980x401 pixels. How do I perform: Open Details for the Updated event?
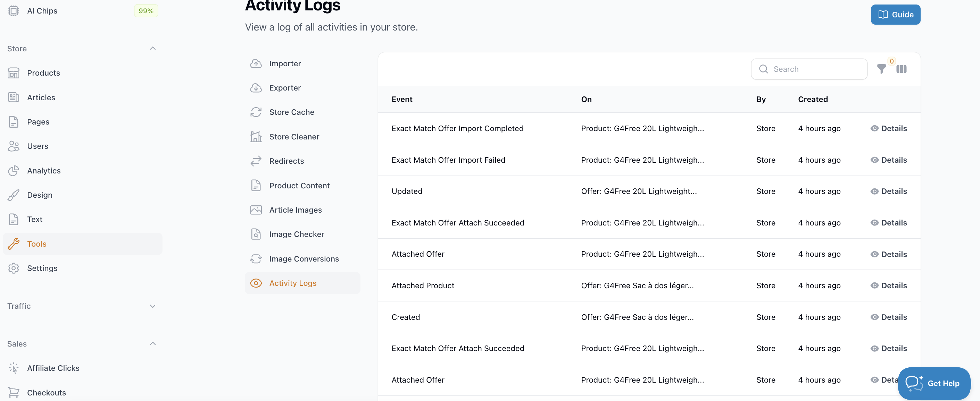889,191
